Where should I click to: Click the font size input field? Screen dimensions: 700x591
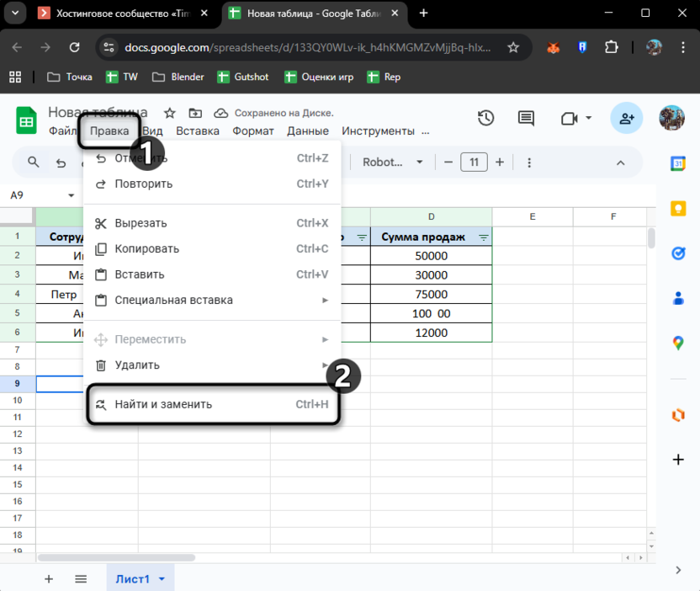coord(474,162)
